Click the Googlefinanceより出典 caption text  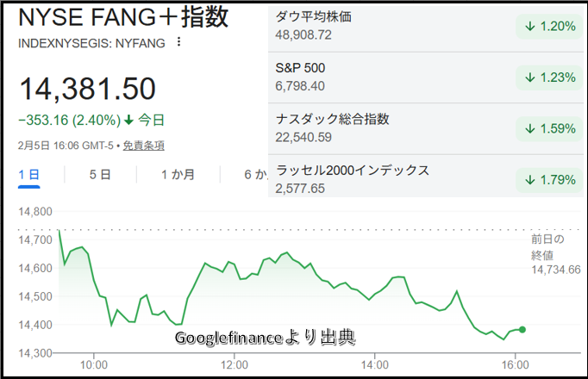point(265,339)
